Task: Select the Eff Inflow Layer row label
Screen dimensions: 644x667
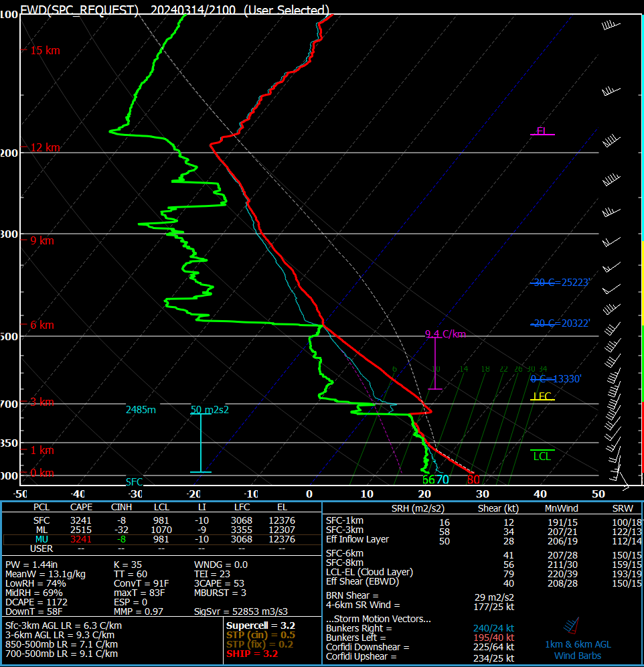Action: pyautogui.click(x=357, y=539)
